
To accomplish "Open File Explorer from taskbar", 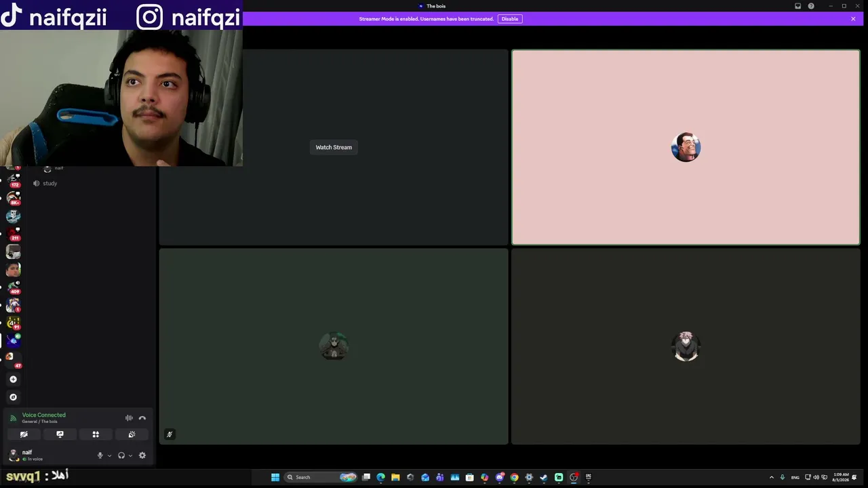I will [x=395, y=477].
